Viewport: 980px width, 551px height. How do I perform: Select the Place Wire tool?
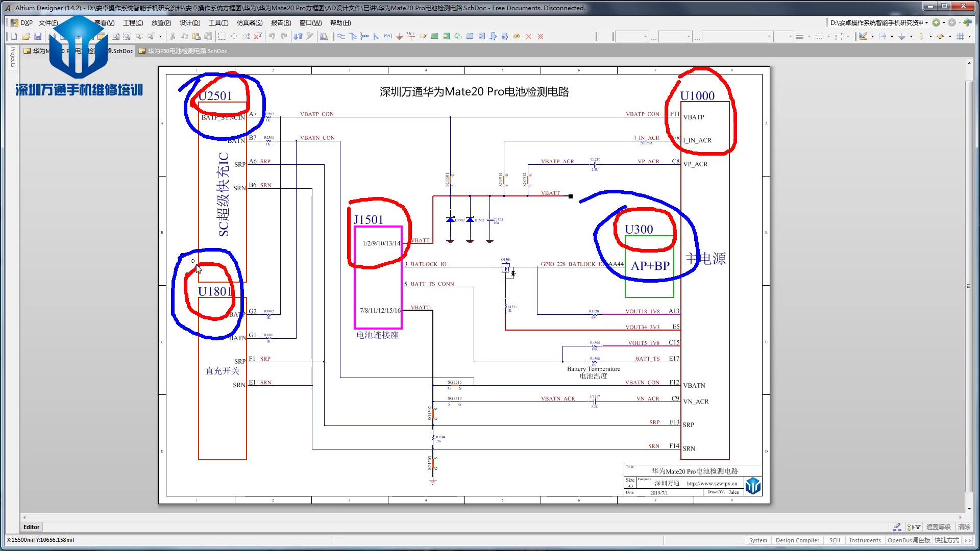click(340, 36)
